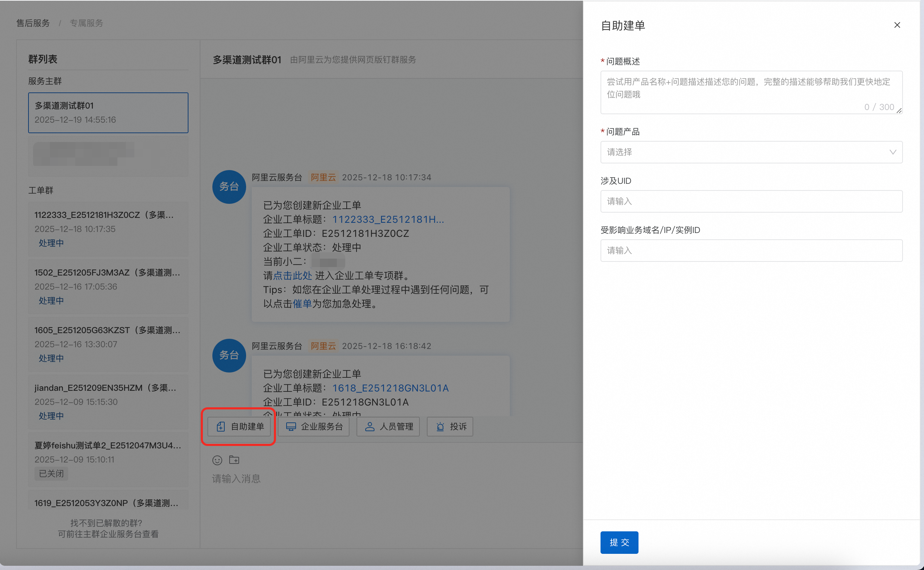Click the first 务台 avatar
This screenshot has width=924, height=570.
click(229, 187)
